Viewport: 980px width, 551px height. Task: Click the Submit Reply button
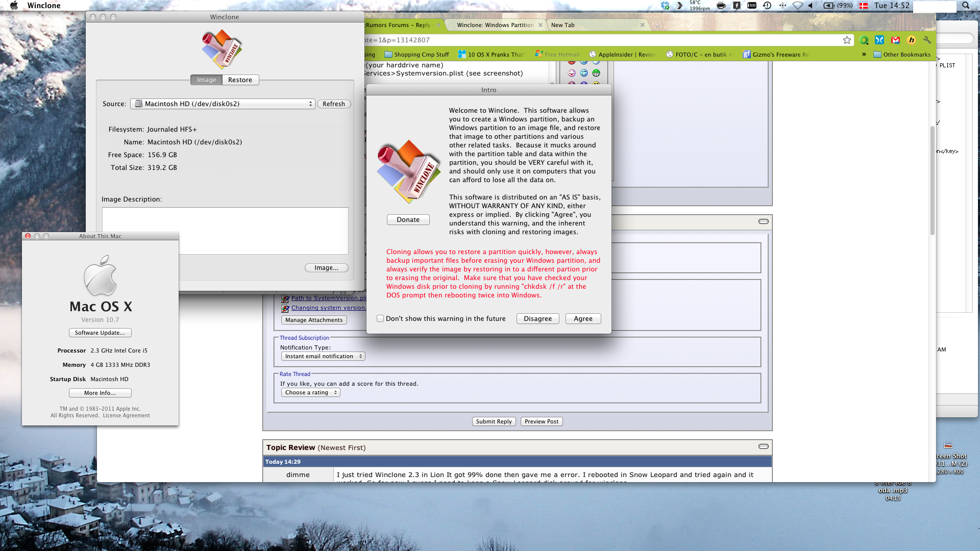coord(494,422)
